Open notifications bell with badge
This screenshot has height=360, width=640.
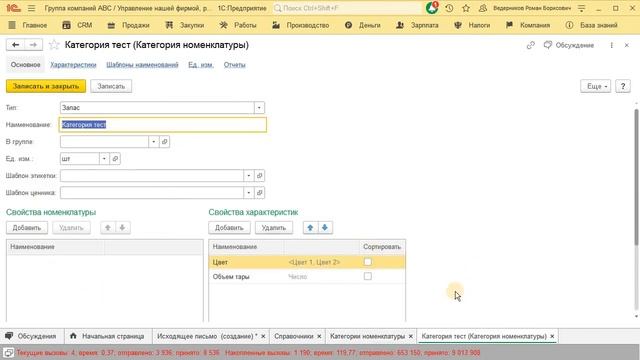pos(432,8)
